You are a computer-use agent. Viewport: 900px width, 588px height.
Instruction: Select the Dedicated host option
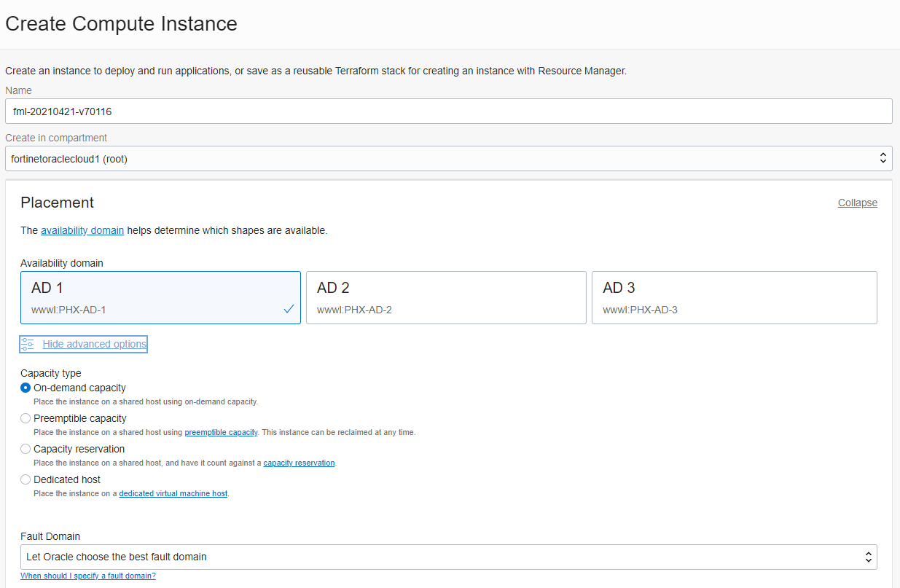[26, 479]
